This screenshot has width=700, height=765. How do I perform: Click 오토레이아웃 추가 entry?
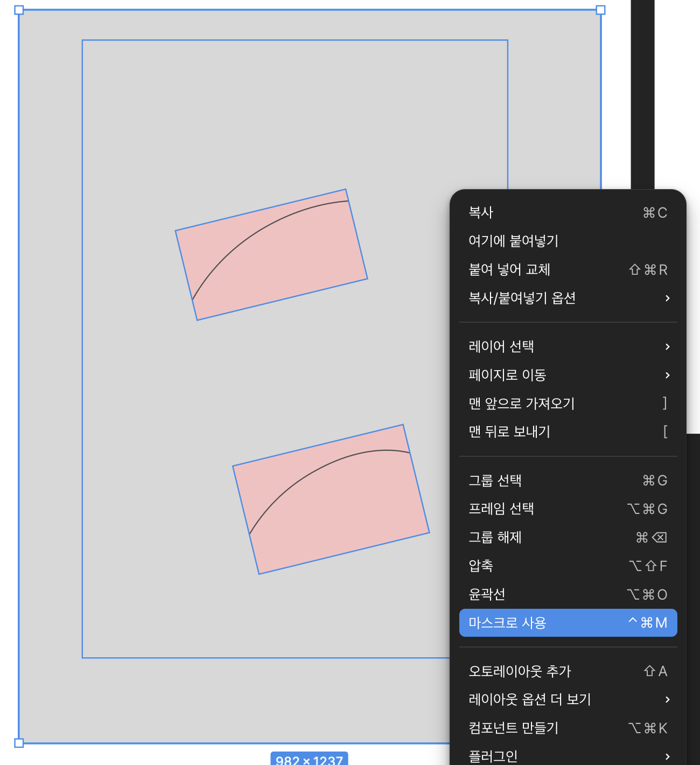(x=568, y=671)
